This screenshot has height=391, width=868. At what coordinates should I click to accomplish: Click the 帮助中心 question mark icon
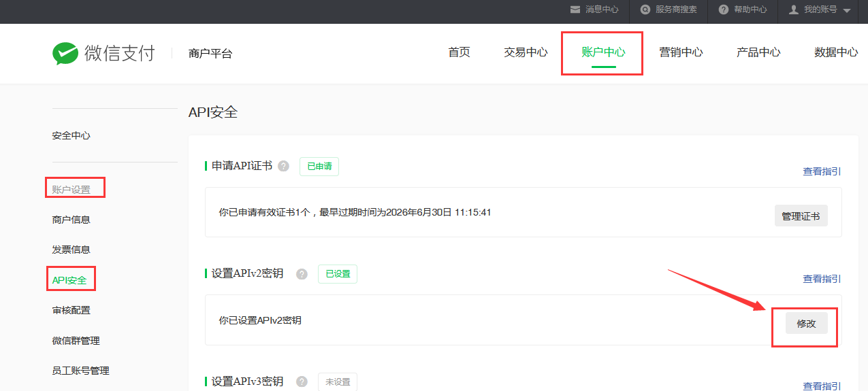(x=723, y=10)
